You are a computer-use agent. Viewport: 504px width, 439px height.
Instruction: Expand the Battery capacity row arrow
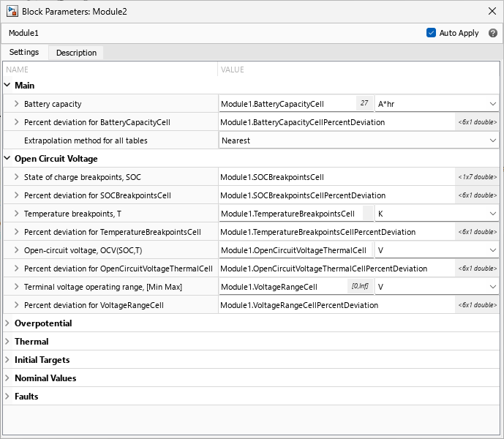pos(17,104)
